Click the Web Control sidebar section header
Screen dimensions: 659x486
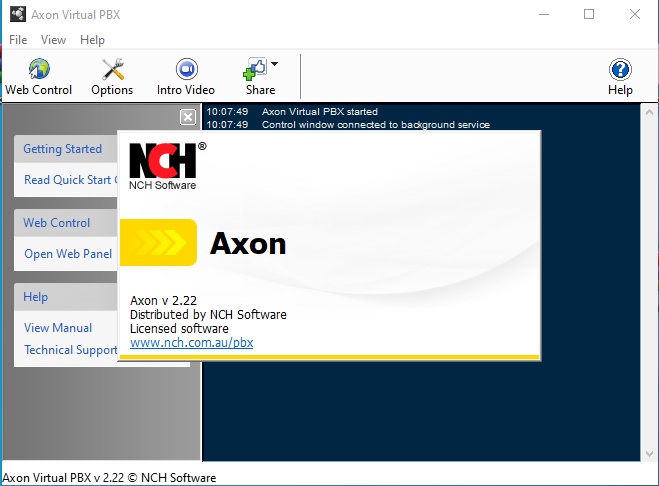coord(66,223)
